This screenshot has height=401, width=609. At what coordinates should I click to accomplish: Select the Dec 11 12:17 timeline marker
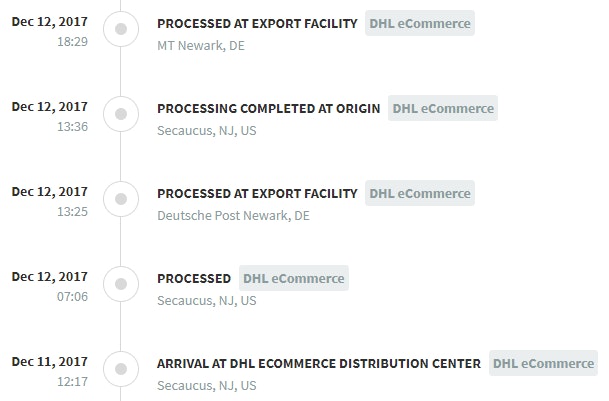point(121,370)
